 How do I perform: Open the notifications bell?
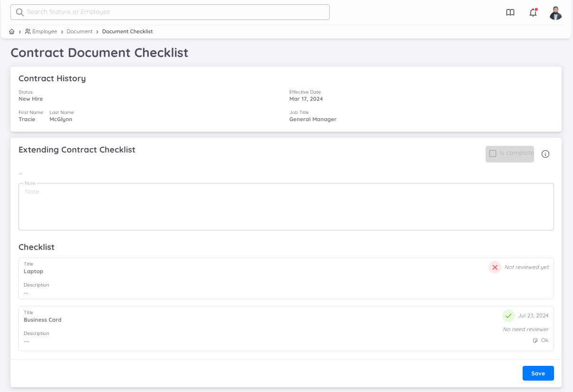pos(533,13)
